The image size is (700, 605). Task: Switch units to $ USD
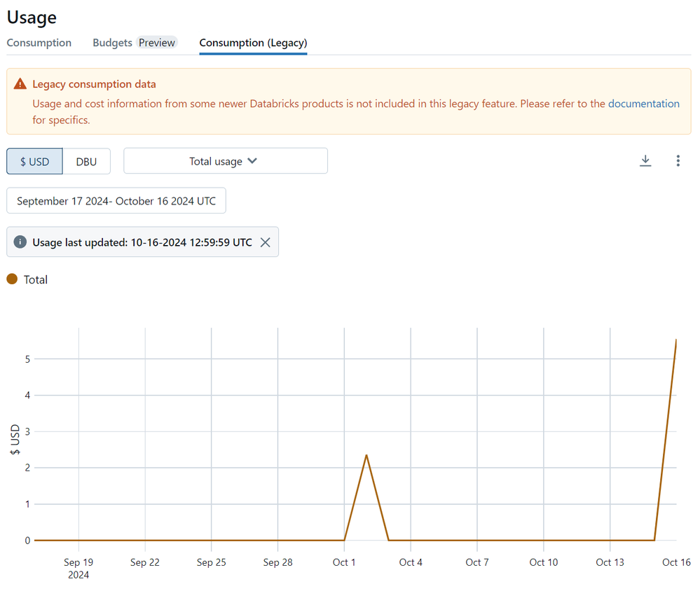(x=34, y=161)
